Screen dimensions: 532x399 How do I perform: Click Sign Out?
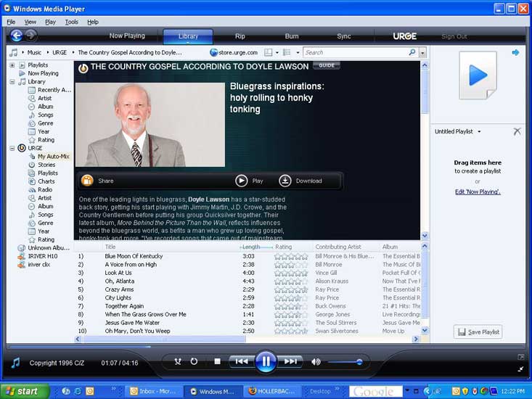[454, 36]
